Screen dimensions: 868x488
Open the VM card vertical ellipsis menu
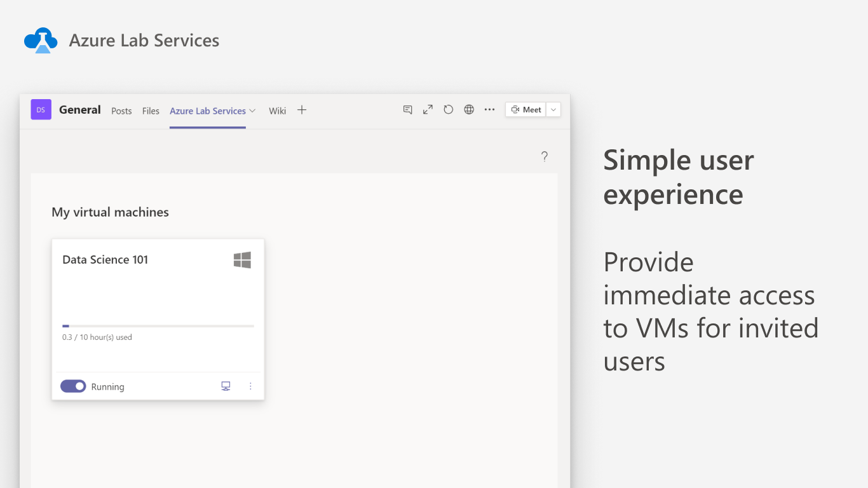click(x=250, y=386)
